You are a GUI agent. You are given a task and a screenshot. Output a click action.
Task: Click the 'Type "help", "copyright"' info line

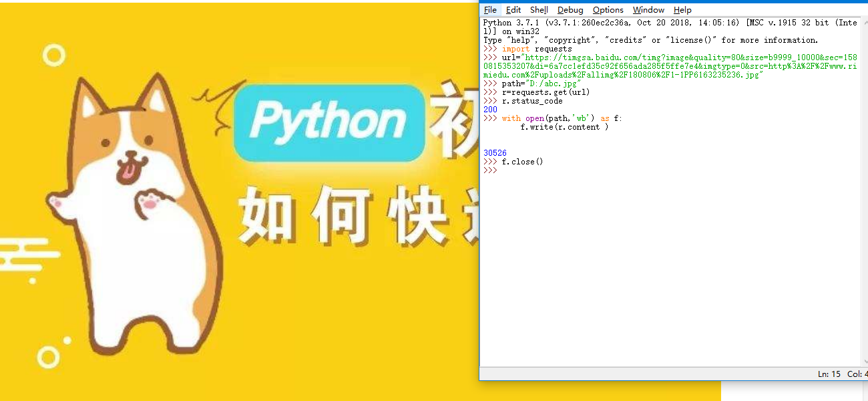pos(650,40)
